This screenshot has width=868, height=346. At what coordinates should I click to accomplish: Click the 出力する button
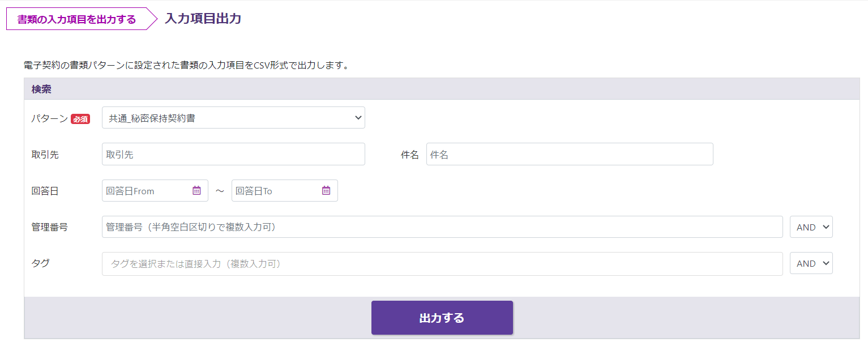pos(442,318)
